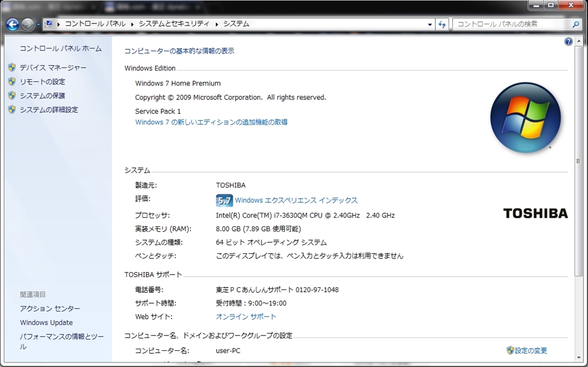Click the 8.00 GB (7.89 GB 使用可能) value
The height and width of the screenshot is (367, 588).
tap(258, 229)
